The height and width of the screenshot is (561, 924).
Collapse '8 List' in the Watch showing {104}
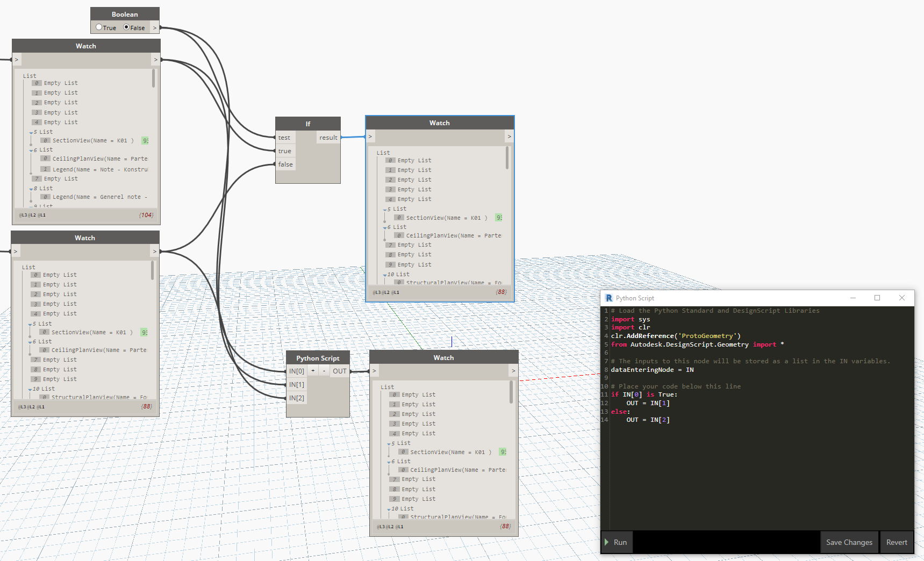coord(31,189)
